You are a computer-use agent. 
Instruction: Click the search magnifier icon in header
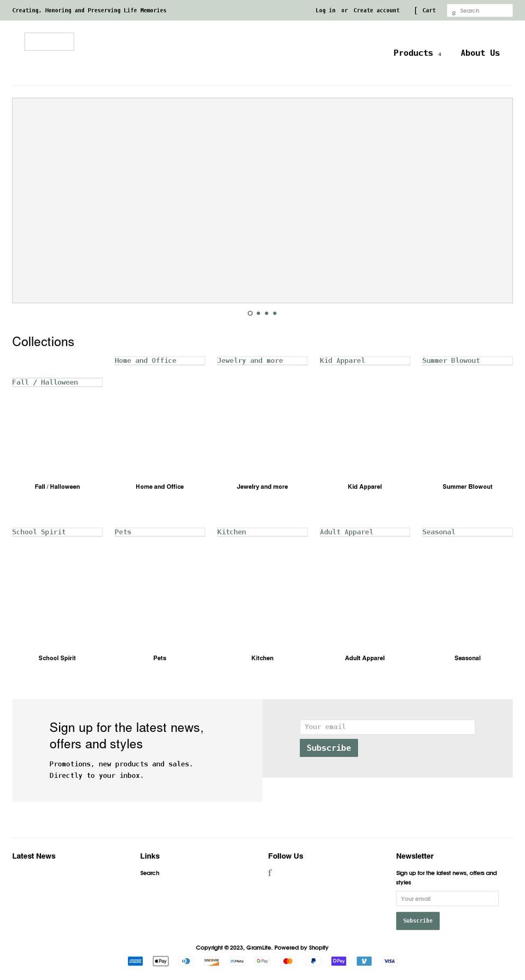point(454,11)
